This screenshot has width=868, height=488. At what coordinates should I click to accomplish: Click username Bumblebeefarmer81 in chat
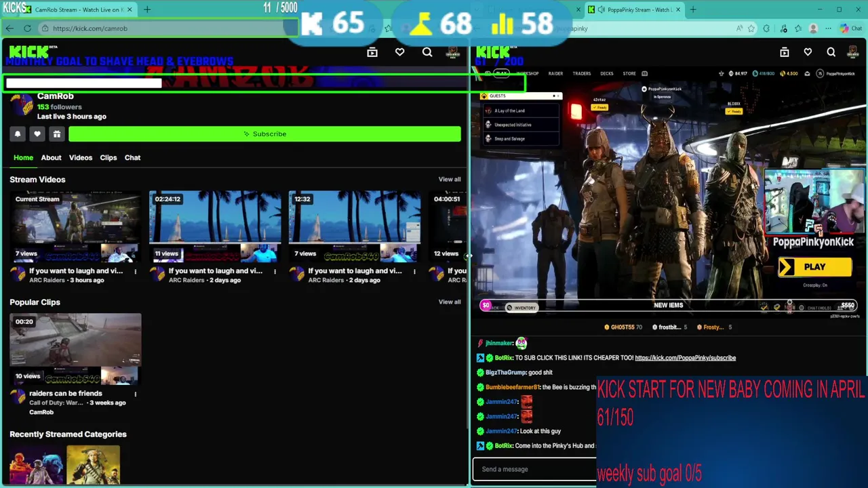(x=513, y=387)
